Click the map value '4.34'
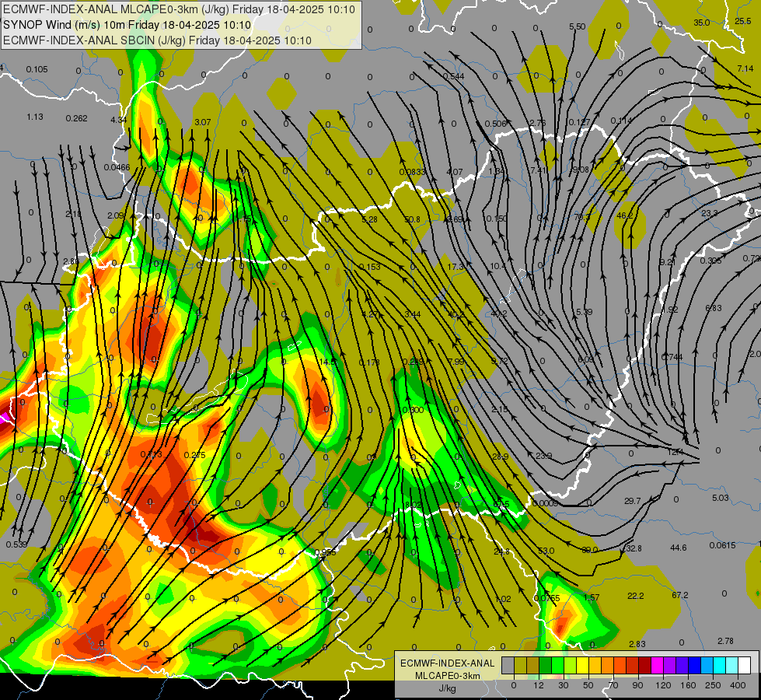The width and height of the screenshot is (761, 700). click(x=119, y=120)
